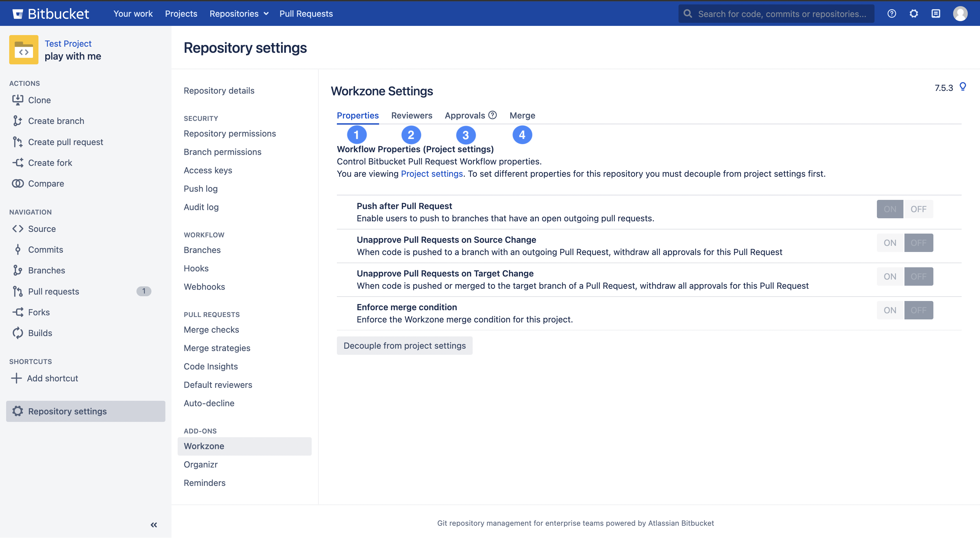The width and height of the screenshot is (980, 538).
Task: Click the Create branch icon
Action: click(x=18, y=121)
